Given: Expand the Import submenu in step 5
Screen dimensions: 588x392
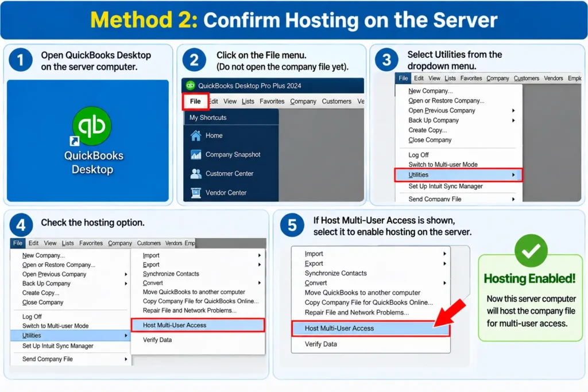Looking at the screenshot, I should (445, 254).
